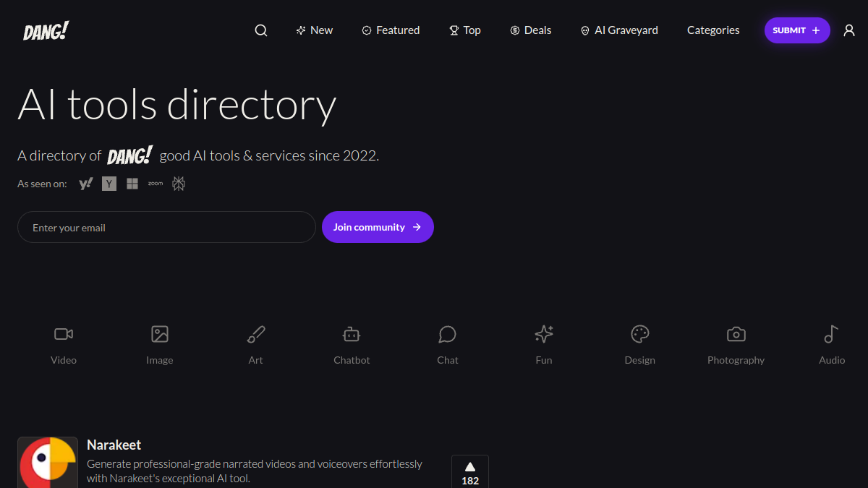
Task: Open the user account profile icon
Action: point(849,30)
